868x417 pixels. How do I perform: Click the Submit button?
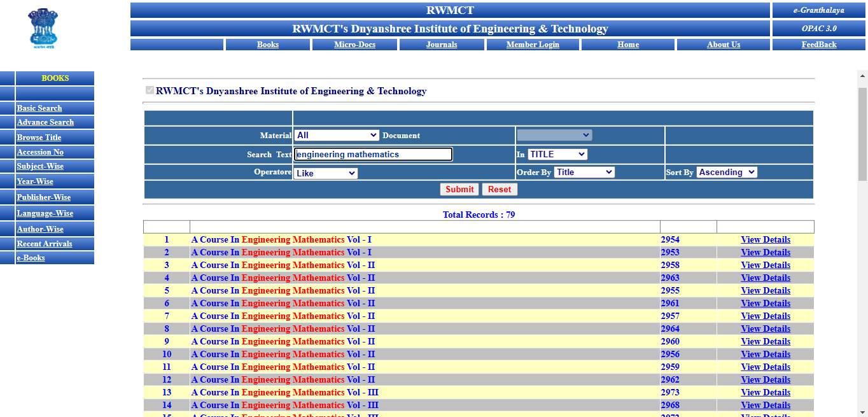(459, 189)
